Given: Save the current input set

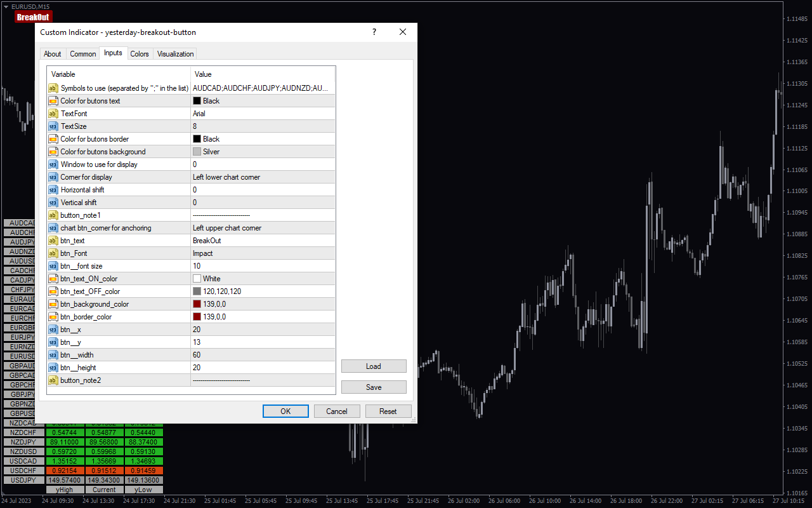Looking at the screenshot, I should (x=374, y=387).
